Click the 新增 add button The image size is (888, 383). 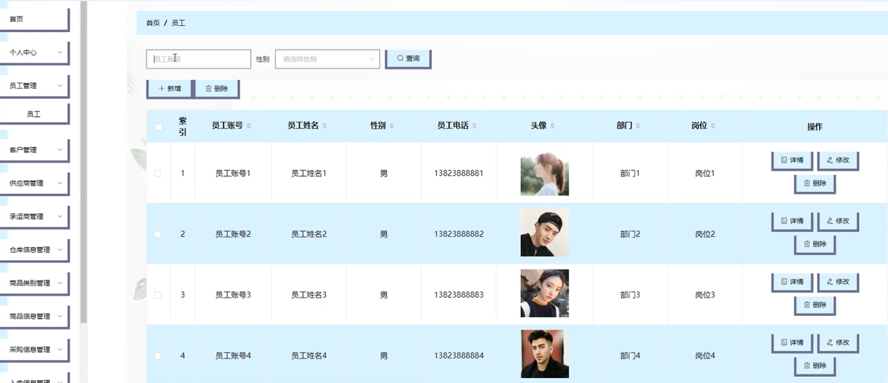click(169, 89)
